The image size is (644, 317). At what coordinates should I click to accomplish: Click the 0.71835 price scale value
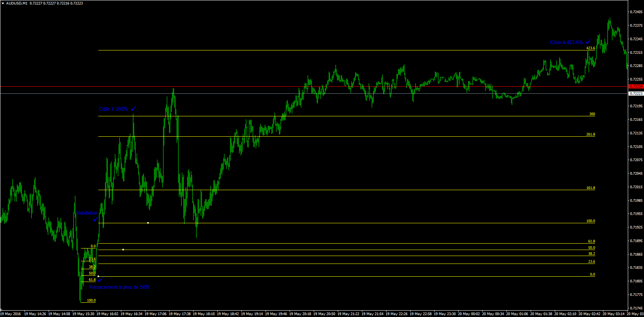(636, 268)
